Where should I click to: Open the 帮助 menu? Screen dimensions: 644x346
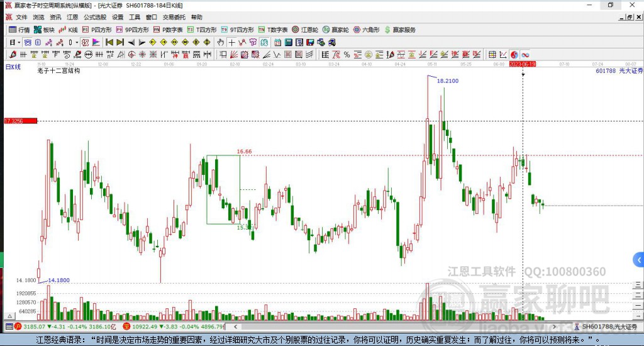click(x=197, y=17)
